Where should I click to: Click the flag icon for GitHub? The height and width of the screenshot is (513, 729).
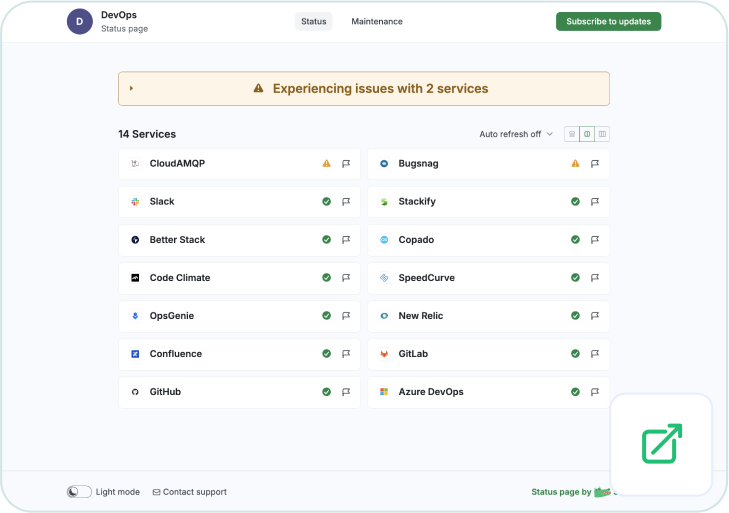click(346, 392)
